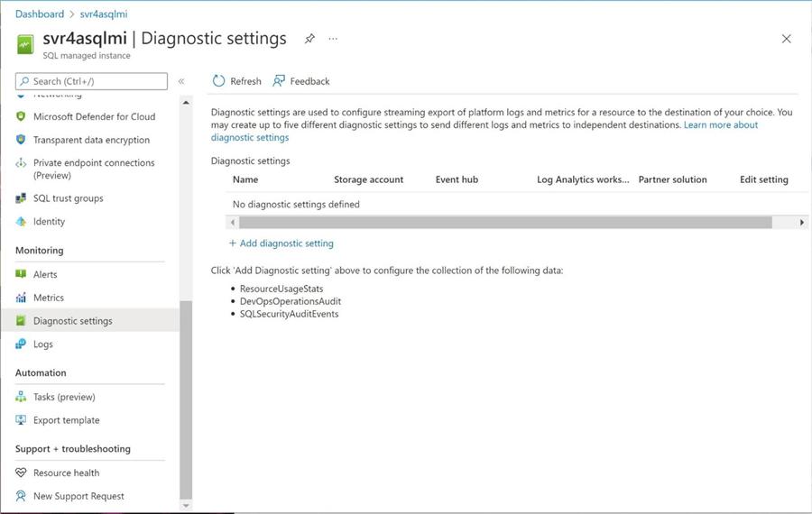Navigate to Dashboard breadcrumb
This screenshot has height=514, width=812.
[x=40, y=14]
